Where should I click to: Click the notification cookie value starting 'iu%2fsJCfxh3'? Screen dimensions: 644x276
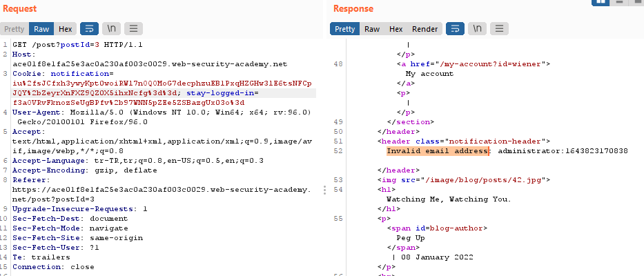coord(162,88)
